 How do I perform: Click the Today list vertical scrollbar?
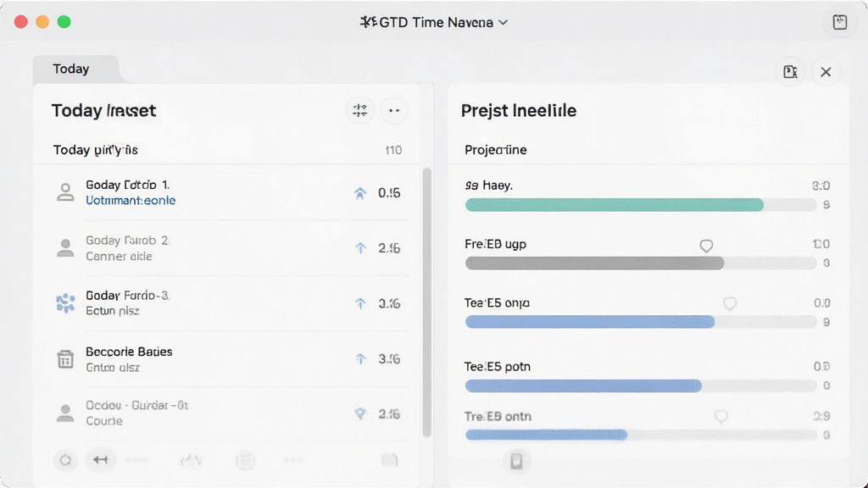[x=427, y=302]
